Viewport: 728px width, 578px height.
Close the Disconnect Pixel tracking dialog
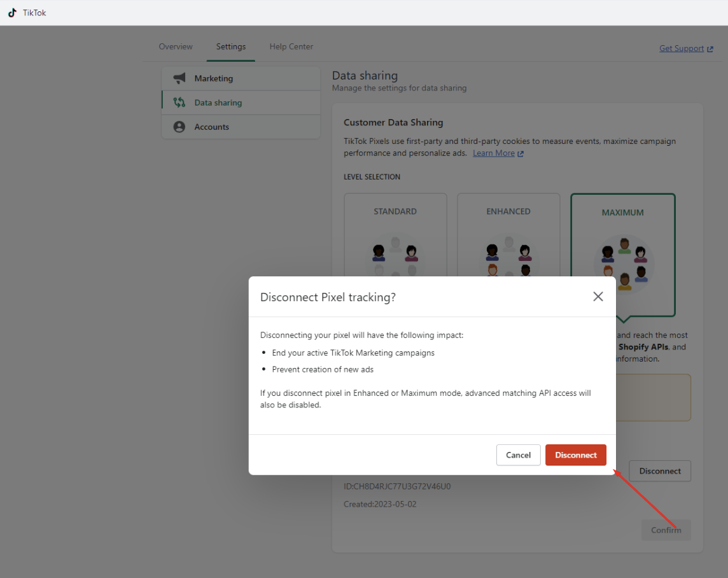pos(598,297)
